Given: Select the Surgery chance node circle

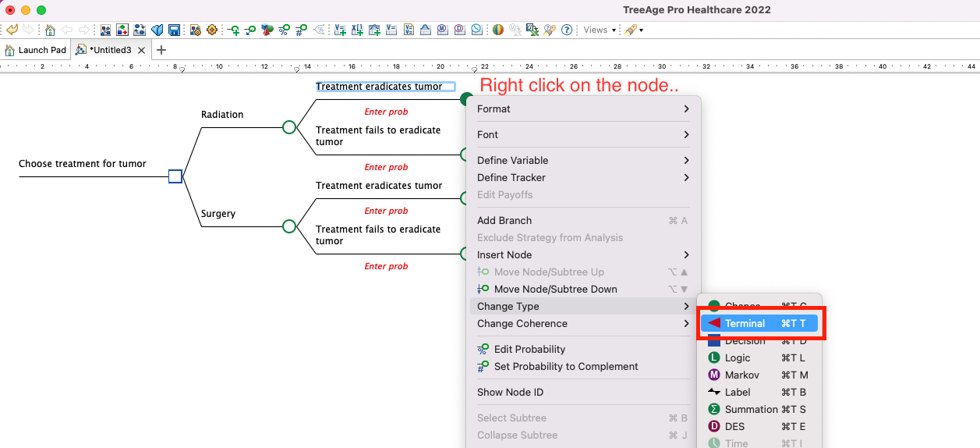Looking at the screenshot, I should (289, 226).
